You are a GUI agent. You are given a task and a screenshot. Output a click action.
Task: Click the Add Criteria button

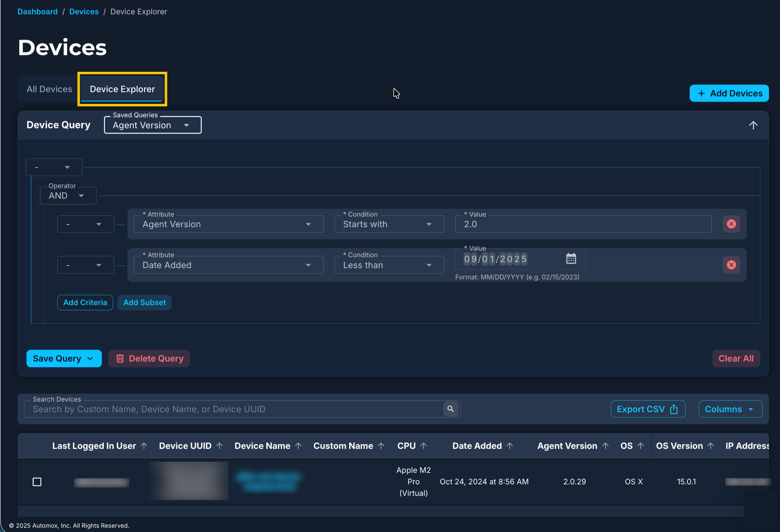(85, 303)
